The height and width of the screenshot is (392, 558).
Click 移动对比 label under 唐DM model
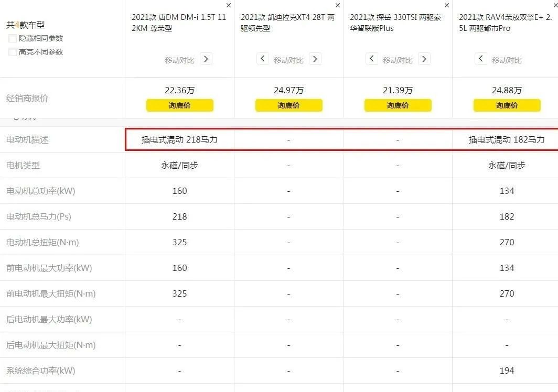click(179, 60)
